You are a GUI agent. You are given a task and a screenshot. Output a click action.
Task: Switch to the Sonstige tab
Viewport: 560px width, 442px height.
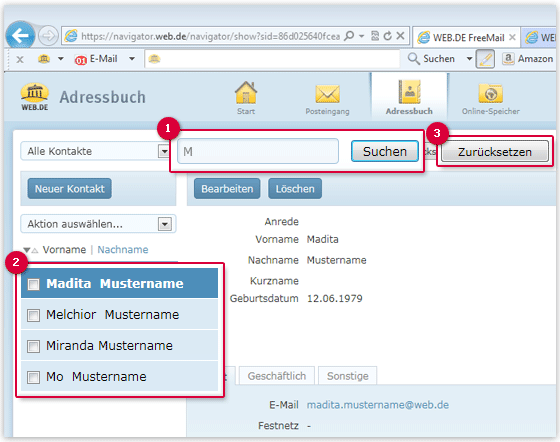coord(348,376)
